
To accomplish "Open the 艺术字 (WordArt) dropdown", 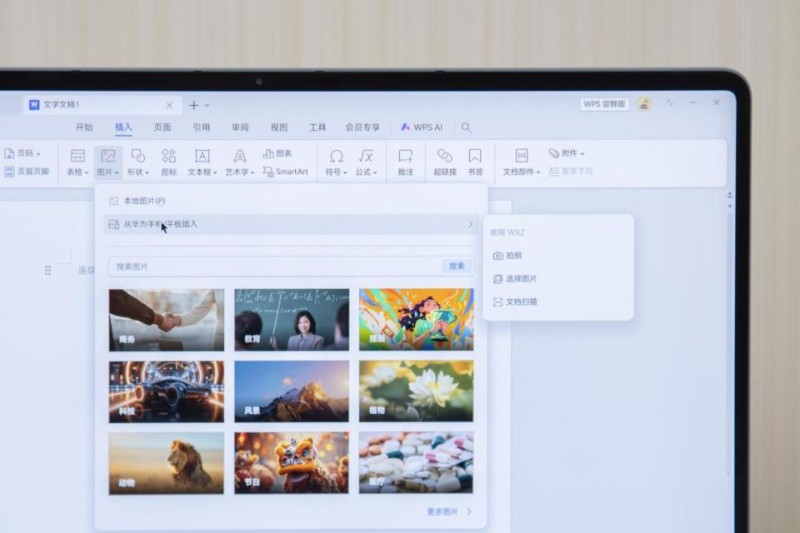I will pos(240,162).
